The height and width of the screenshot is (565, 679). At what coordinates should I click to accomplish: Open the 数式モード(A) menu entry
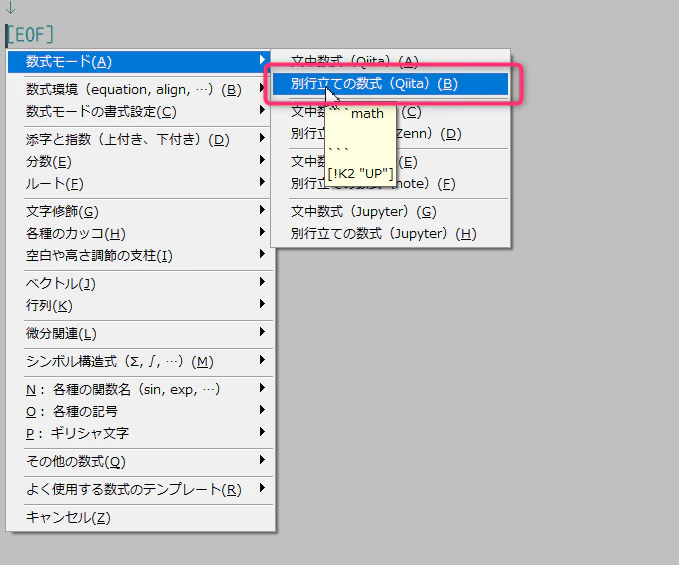click(139, 62)
